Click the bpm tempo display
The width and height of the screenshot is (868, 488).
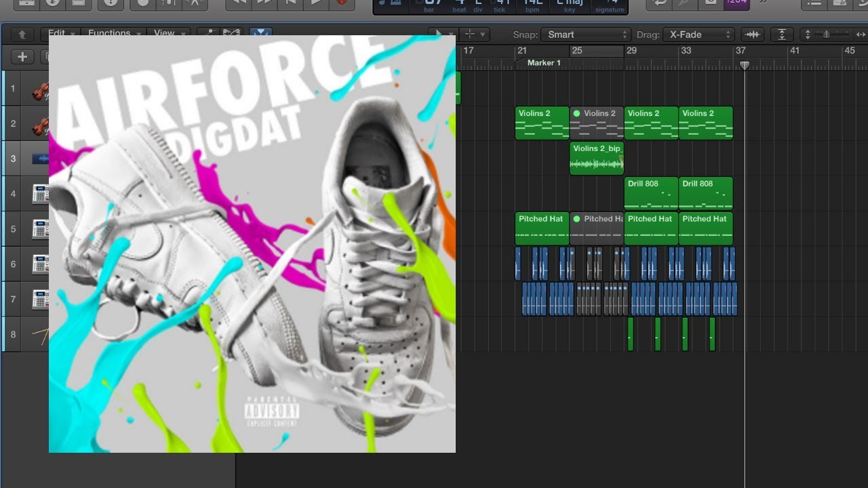click(x=534, y=5)
